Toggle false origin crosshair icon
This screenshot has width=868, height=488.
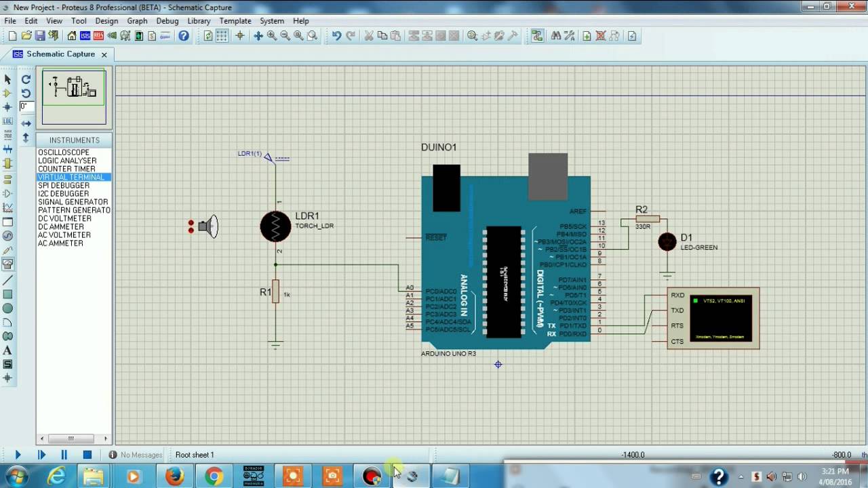pyautogui.click(x=239, y=36)
